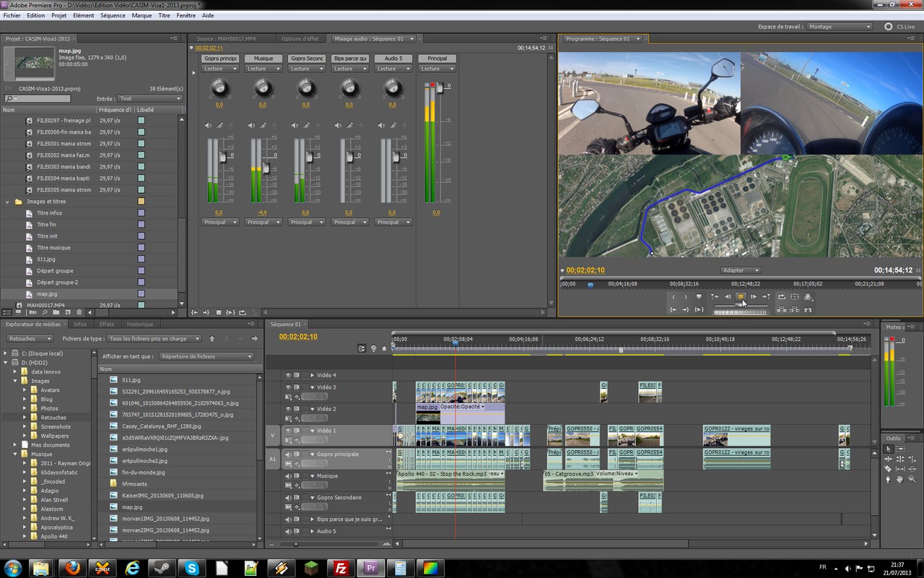
Task: Open the Apollo 440 folder
Action: pyautogui.click(x=54, y=537)
